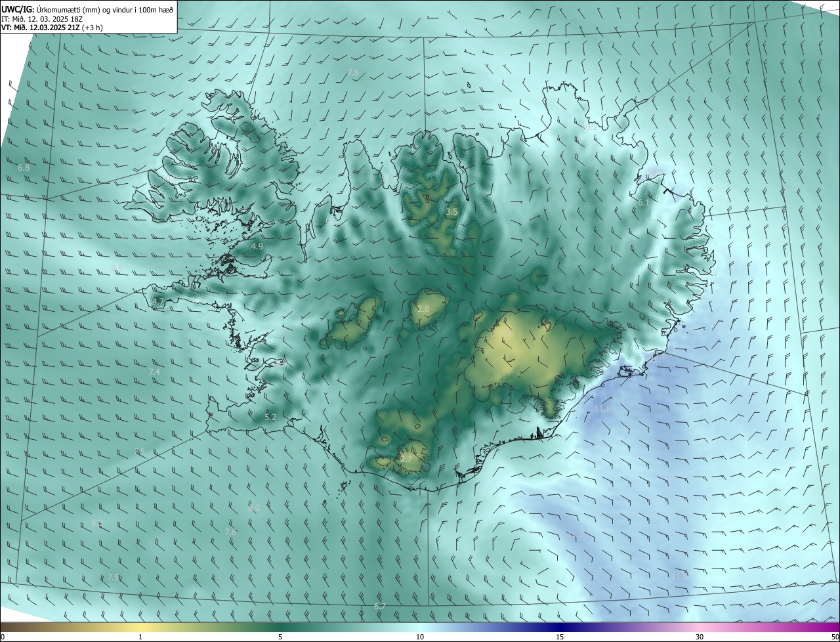This screenshot has height=642, width=840.
Task: Click the 4.9 value label on the map
Action: pos(257,246)
